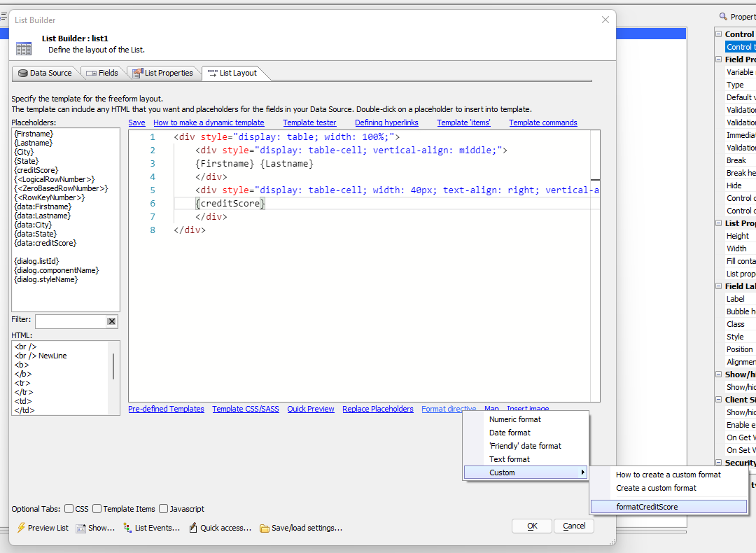
Task: Select the {data:State} placeholder
Action: 36,234
